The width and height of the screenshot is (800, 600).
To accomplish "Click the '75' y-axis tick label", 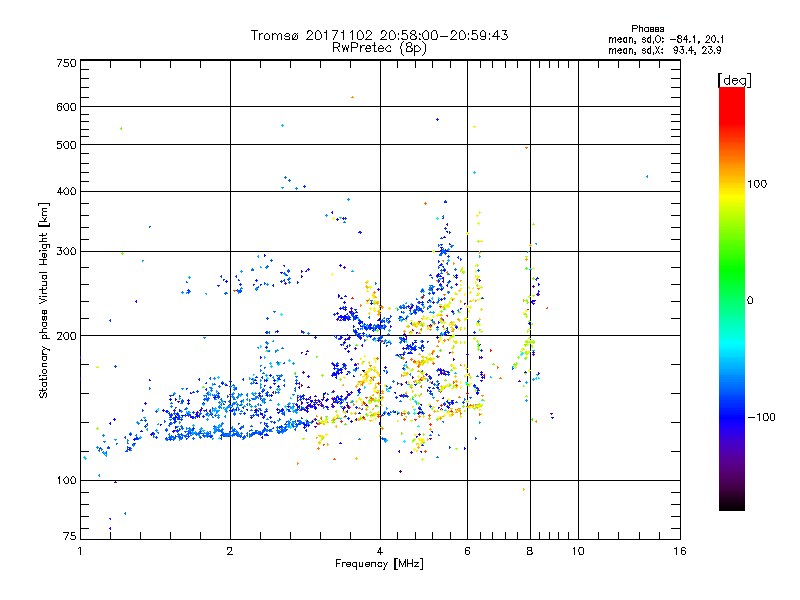I will pos(70,536).
